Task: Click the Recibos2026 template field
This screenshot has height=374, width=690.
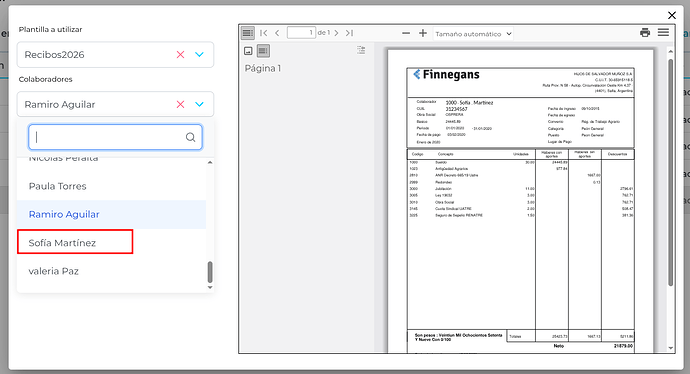Action: coord(115,55)
